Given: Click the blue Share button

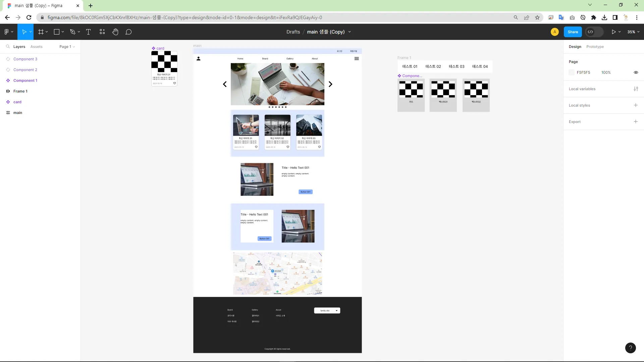Looking at the screenshot, I should click(x=573, y=32).
